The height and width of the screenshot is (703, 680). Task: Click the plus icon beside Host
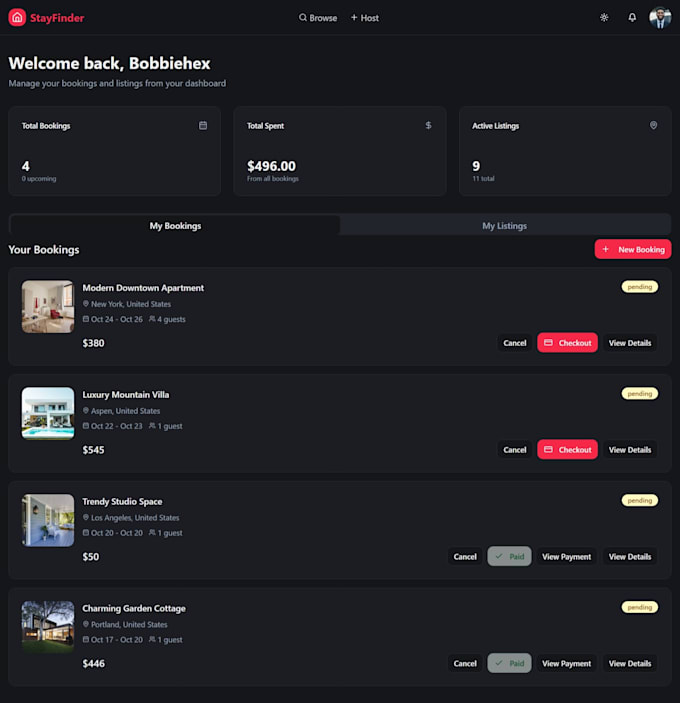354,17
